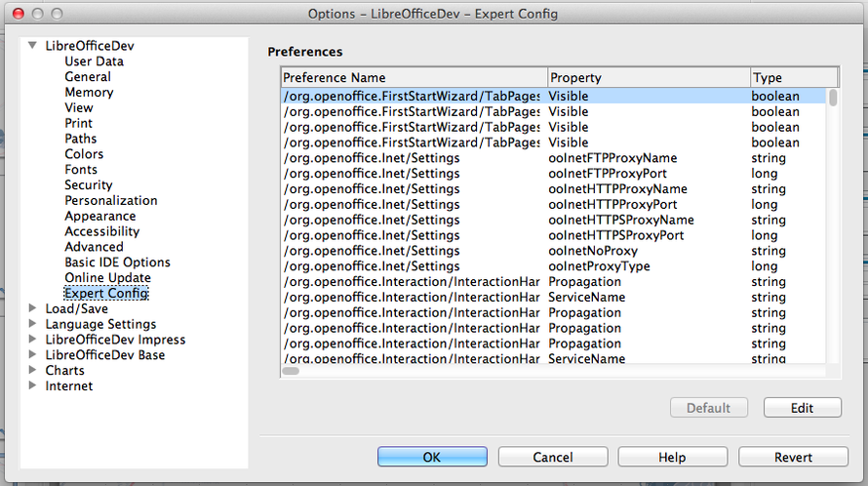Expand the Load/Save section
Image resolution: width=868 pixels, height=486 pixels.
pos(33,308)
